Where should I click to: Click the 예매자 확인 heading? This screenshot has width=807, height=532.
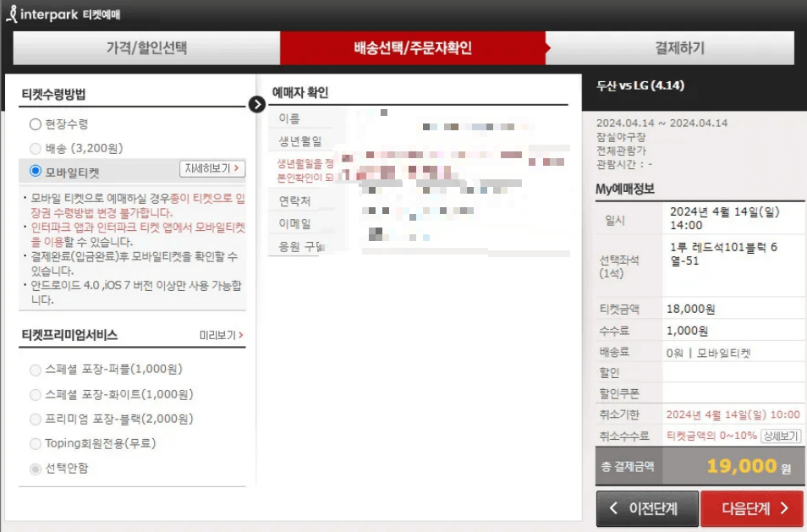tap(300, 92)
